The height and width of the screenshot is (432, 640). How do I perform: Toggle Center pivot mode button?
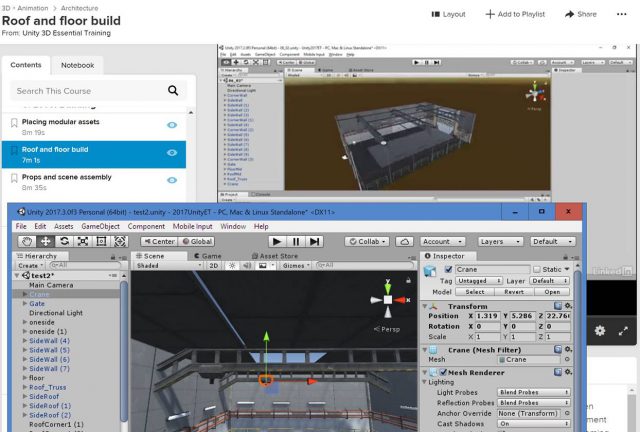click(159, 242)
